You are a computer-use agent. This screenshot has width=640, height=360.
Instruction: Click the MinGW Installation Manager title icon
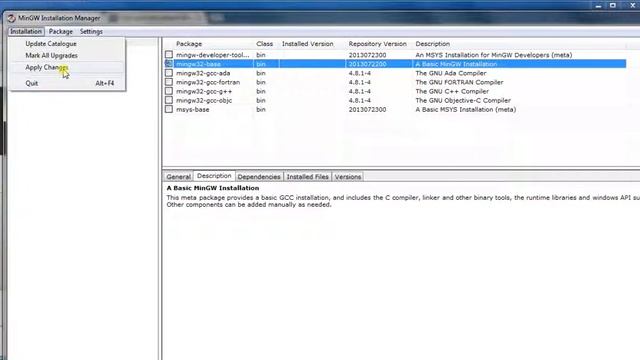coord(11,18)
